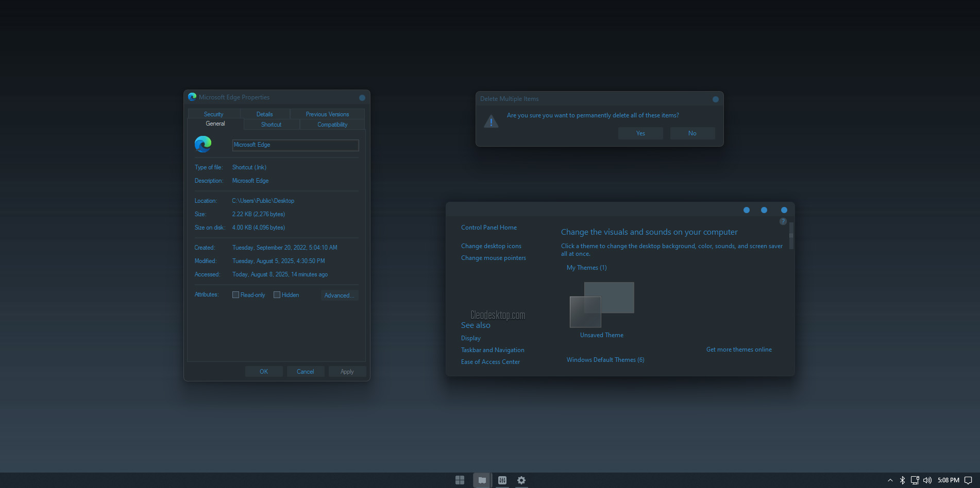Click the warning triangle icon in delete dialog
Viewport: 980px width, 488px height.
click(x=491, y=121)
